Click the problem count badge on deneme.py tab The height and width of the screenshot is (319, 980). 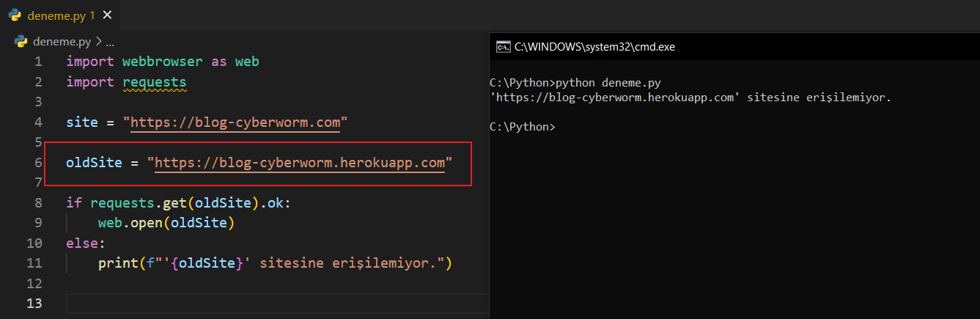pyautogui.click(x=92, y=15)
